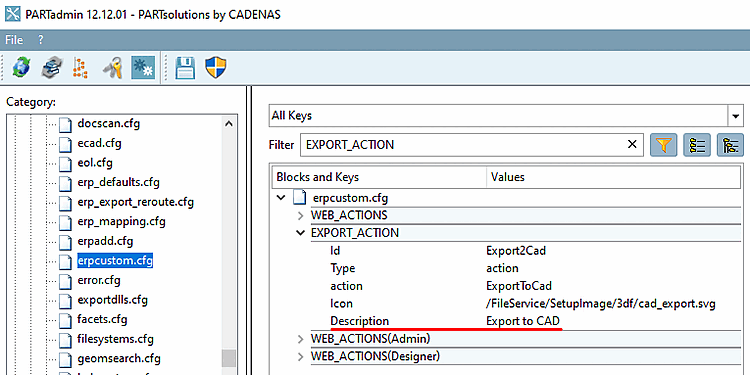Screen dimensions: 750x375
Task: Click the list view icon beside filter
Action: tap(697, 145)
